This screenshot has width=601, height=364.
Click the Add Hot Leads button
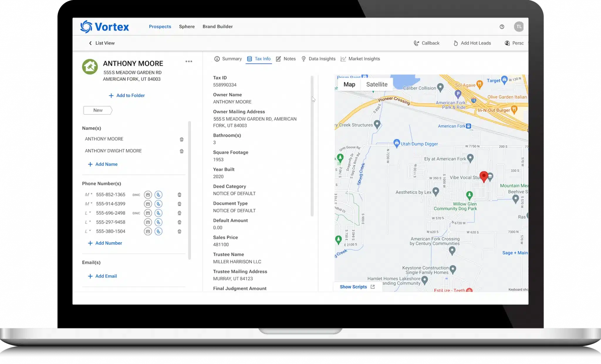[x=472, y=43]
